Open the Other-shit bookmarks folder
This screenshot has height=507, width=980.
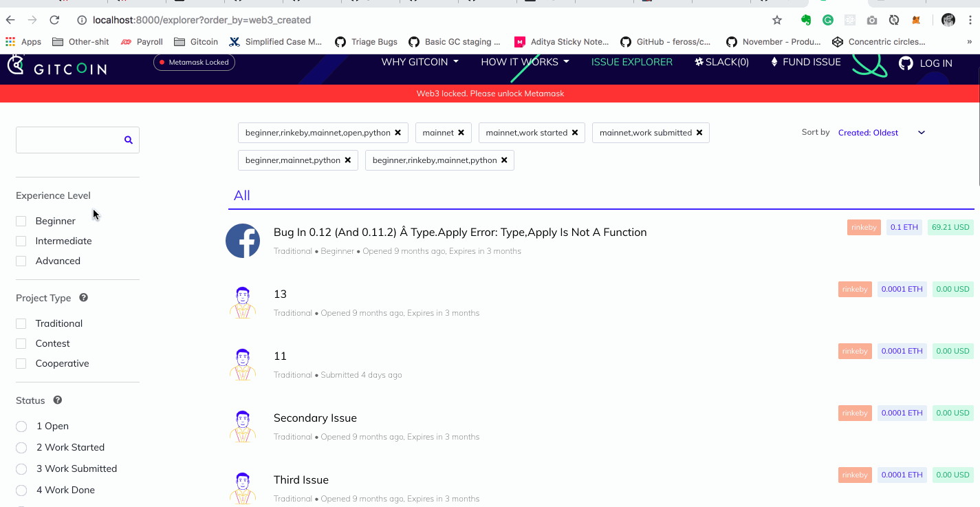(80, 41)
